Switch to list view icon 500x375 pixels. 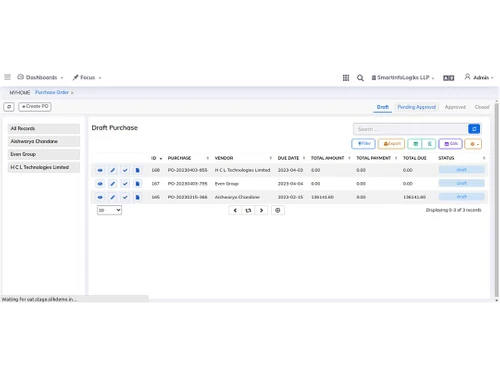click(x=429, y=144)
